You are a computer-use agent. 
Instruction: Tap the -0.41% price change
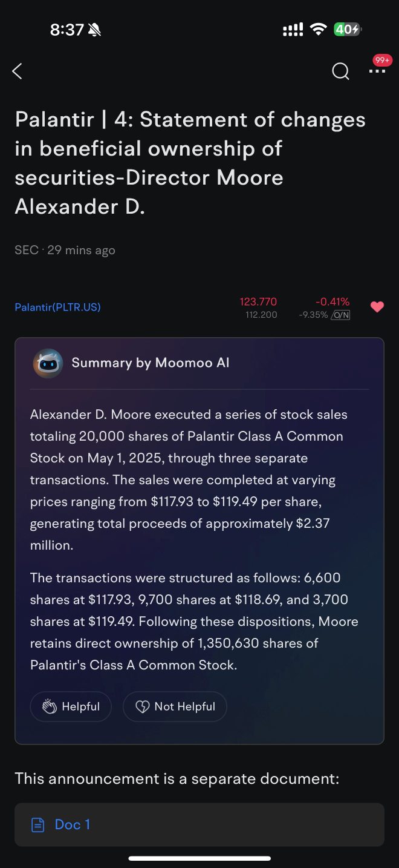(x=332, y=301)
